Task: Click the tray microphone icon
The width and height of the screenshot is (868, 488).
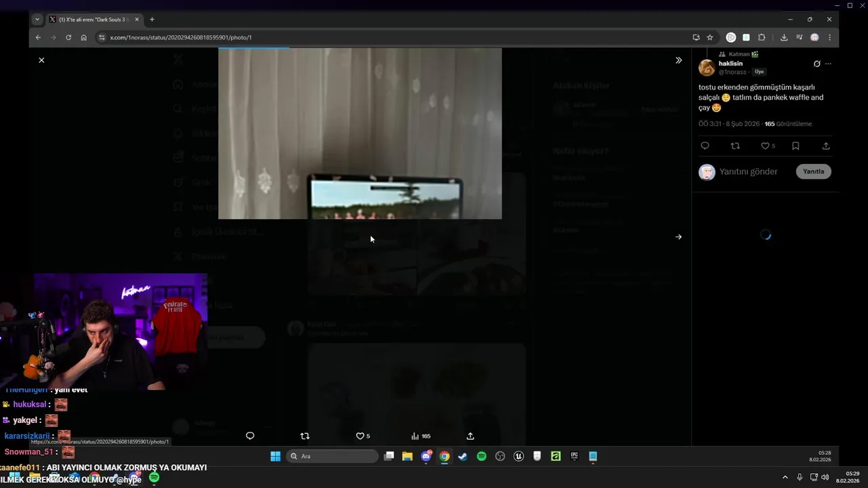Action: [x=800, y=477]
